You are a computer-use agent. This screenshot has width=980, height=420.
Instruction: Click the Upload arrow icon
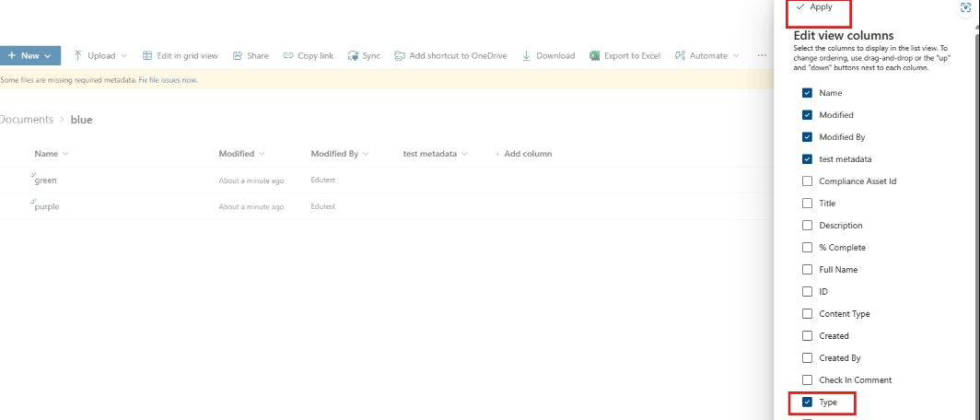click(x=78, y=55)
